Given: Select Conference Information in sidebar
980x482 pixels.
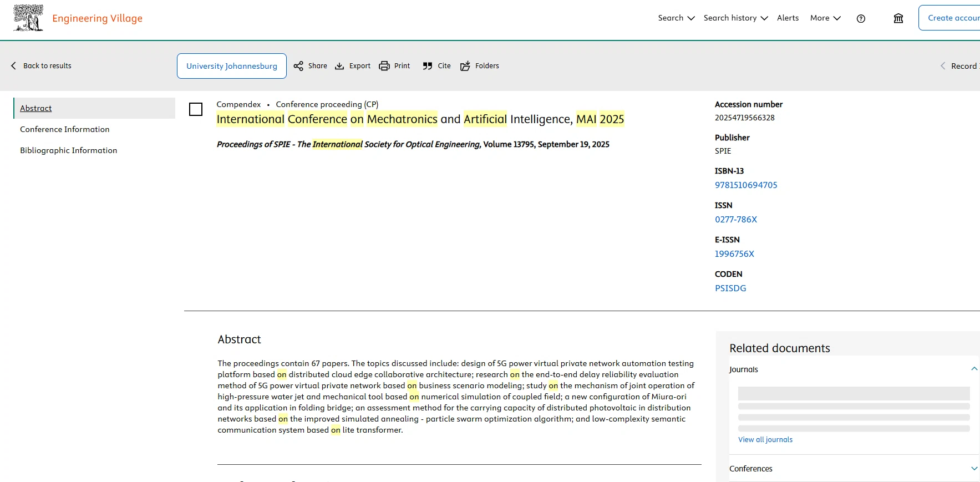Looking at the screenshot, I should tap(65, 129).
